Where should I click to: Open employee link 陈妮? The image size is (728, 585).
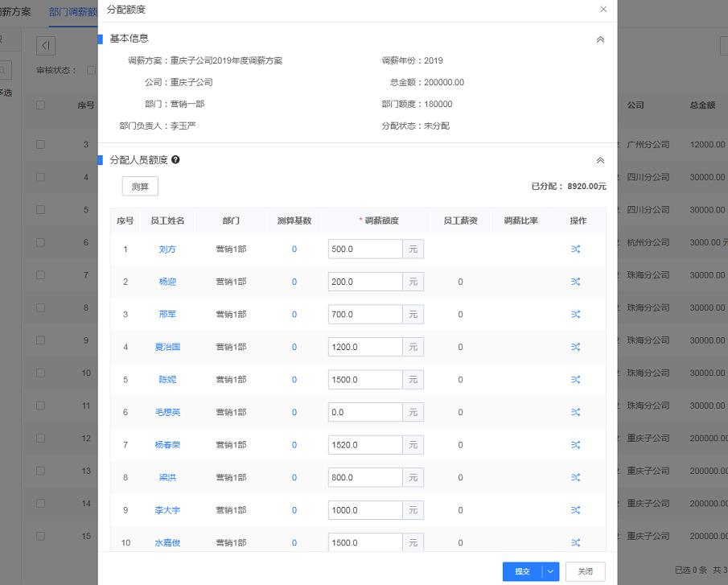pos(167,380)
